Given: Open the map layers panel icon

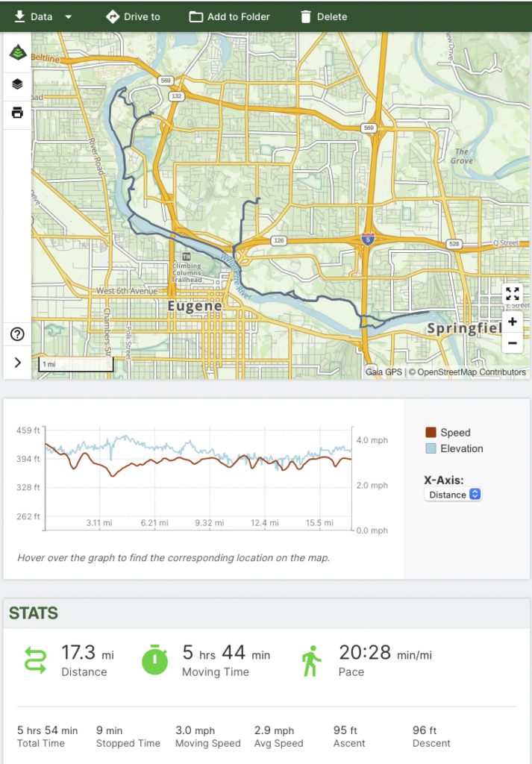Looking at the screenshot, I should click(17, 84).
